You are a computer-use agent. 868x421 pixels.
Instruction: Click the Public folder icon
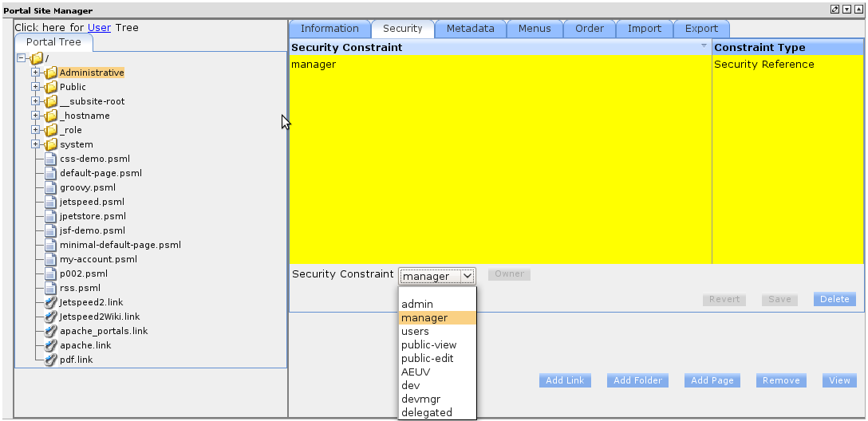[x=51, y=87]
